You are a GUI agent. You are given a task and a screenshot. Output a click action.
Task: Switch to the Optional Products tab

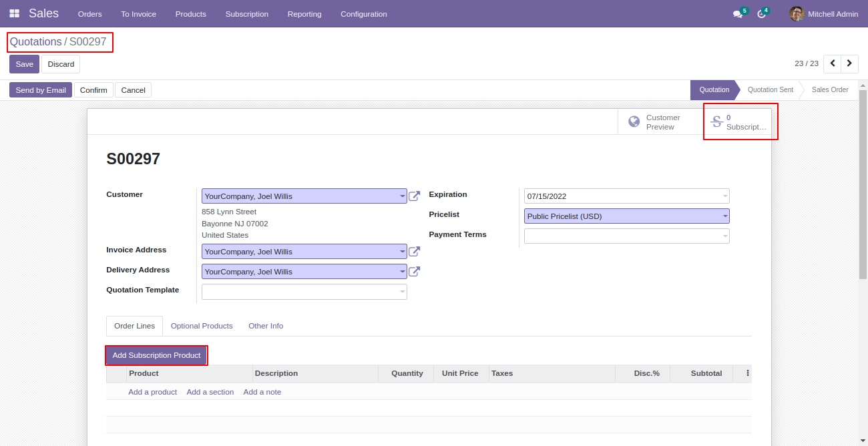202,326
